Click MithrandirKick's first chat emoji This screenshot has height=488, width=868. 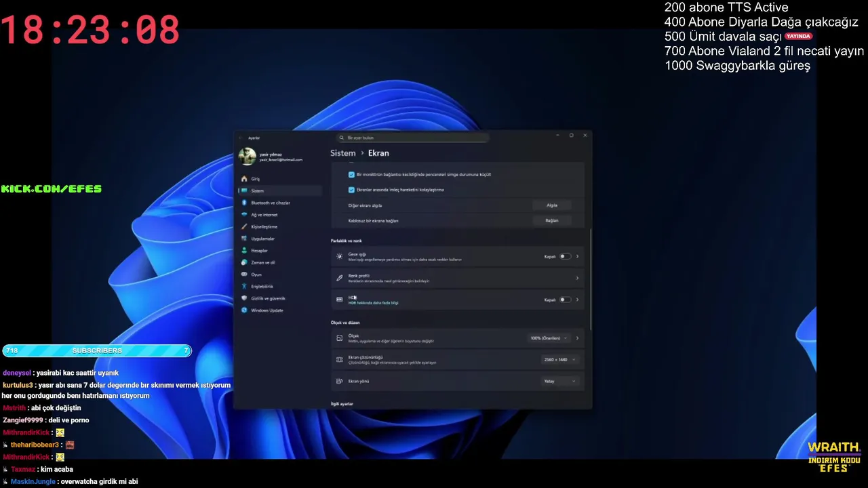pos(60,432)
